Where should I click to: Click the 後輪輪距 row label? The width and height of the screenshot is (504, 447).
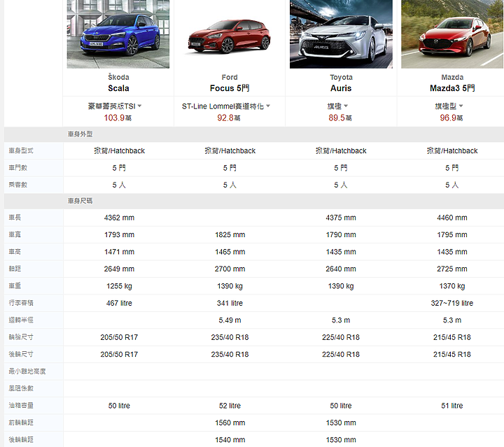point(21,439)
